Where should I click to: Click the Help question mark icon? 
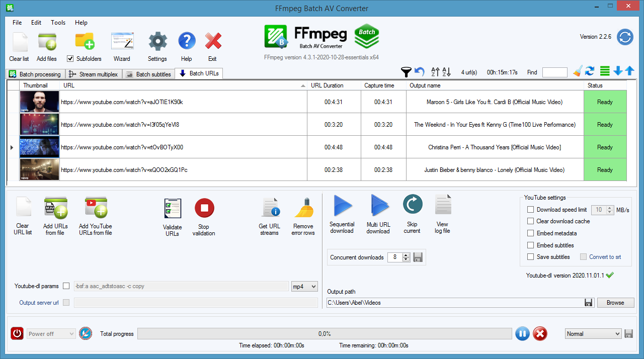click(x=187, y=42)
